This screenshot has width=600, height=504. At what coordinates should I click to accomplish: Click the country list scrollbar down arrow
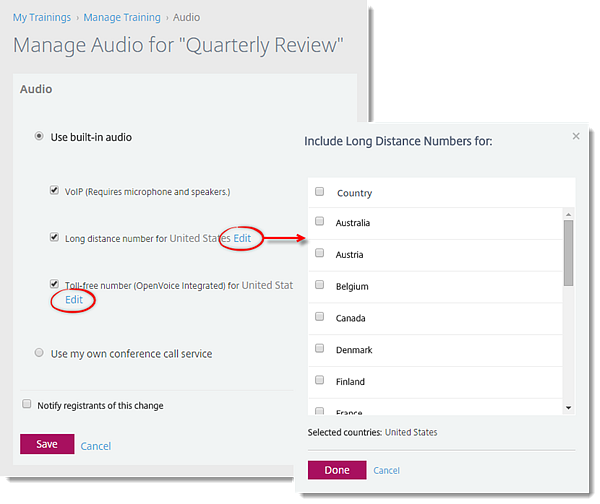tap(568, 408)
